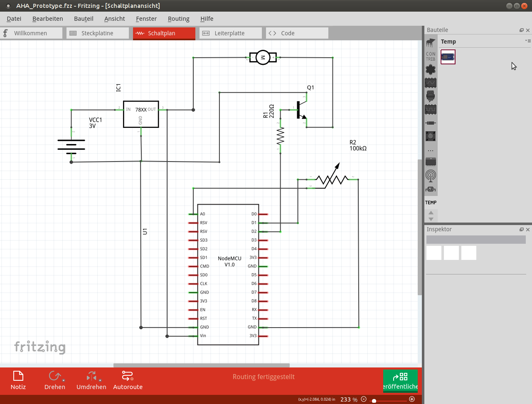Open the square-wave chip parts bin
This screenshot has width=532, height=404.
point(431,110)
